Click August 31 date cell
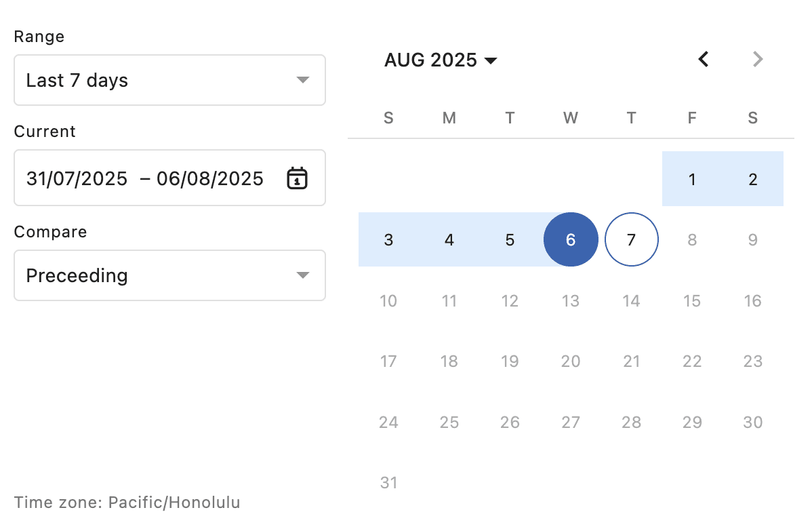The image size is (812, 529). (388, 483)
